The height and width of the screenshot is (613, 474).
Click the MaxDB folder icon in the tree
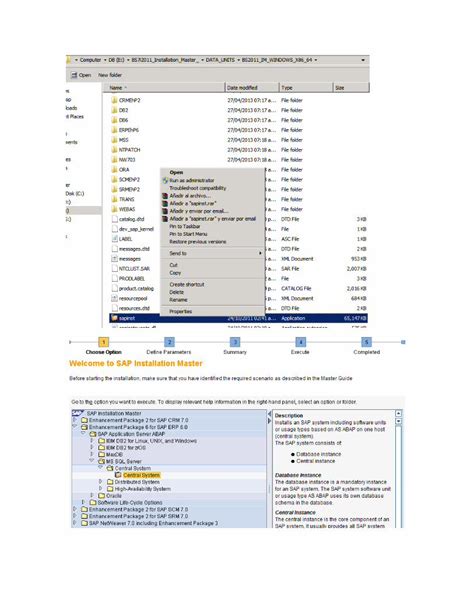102,455
